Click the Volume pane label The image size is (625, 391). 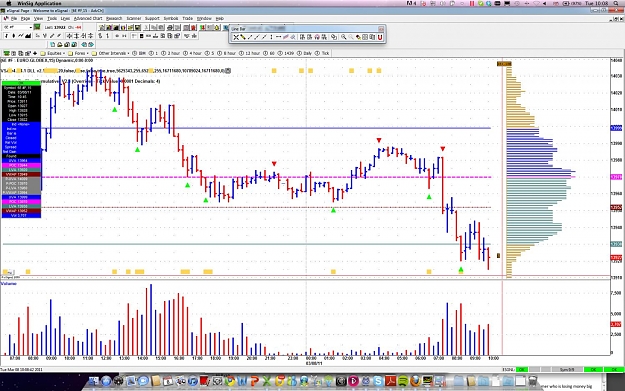(x=9, y=283)
